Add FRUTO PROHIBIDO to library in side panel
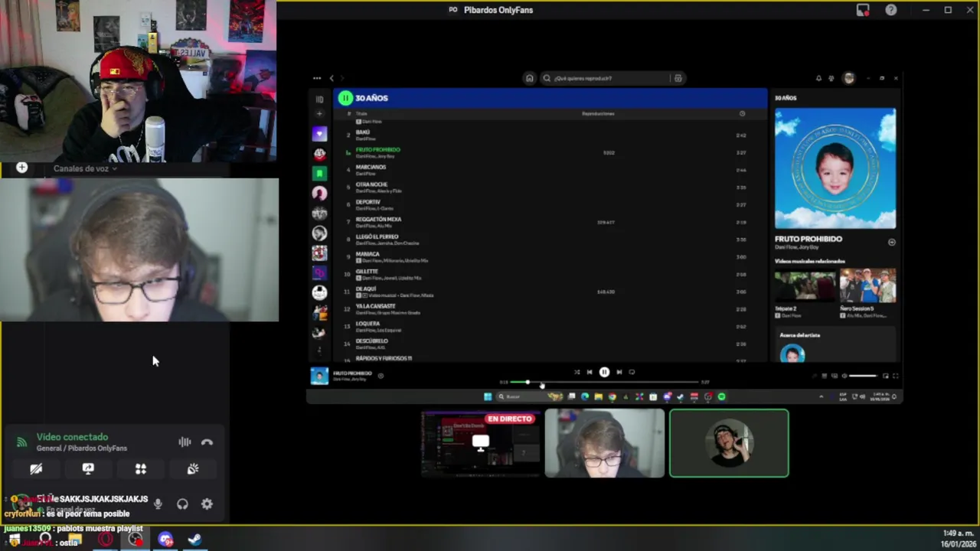980x551 pixels. pyautogui.click(x=891, y=242)
